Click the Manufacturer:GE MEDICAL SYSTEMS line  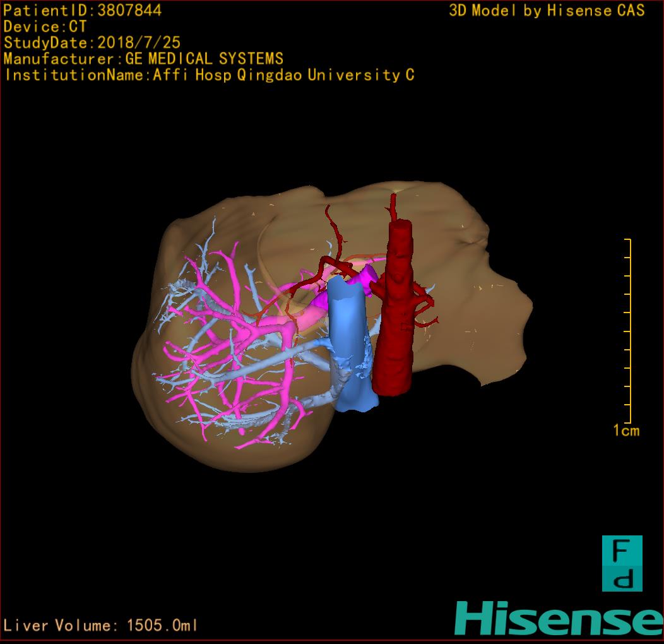coord(143,59)
